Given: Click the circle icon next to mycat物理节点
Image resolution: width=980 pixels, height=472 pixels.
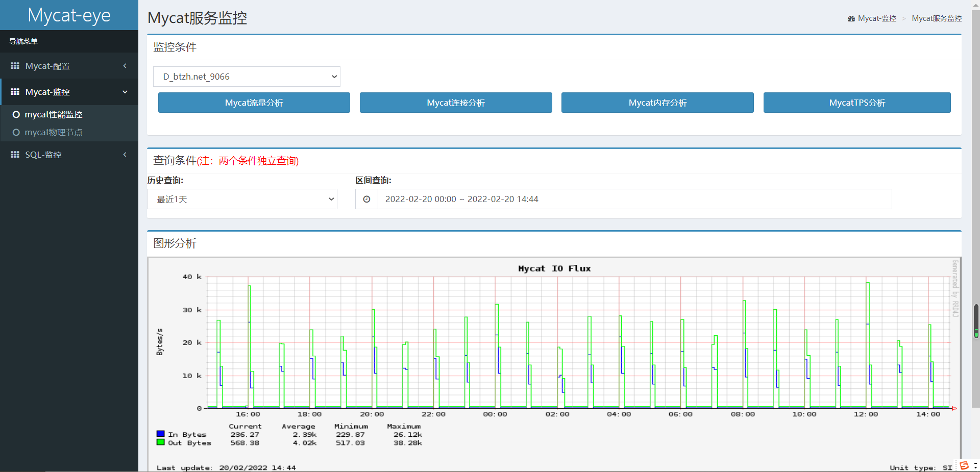Looking at the screenshot, I should click(x=16, y=133).
